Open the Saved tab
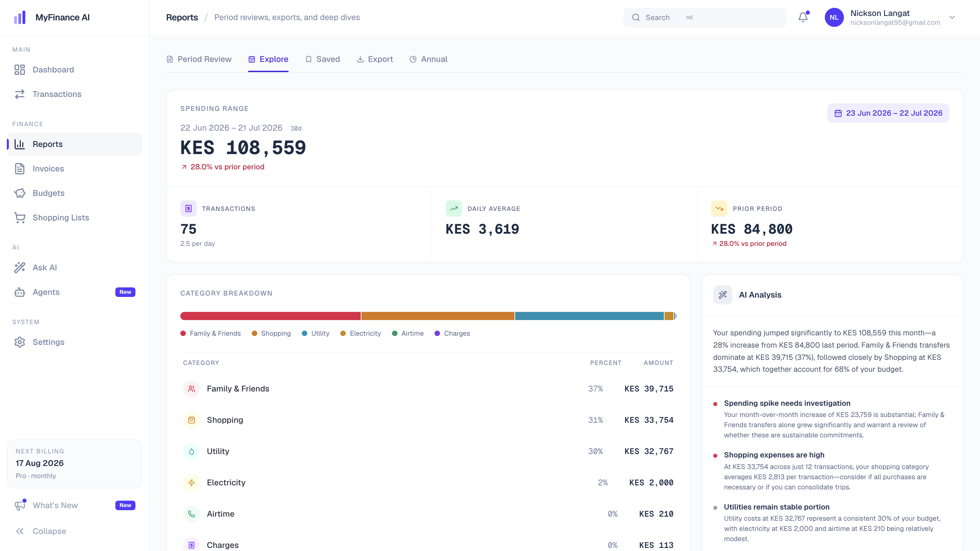 click(x=323, y=59)
